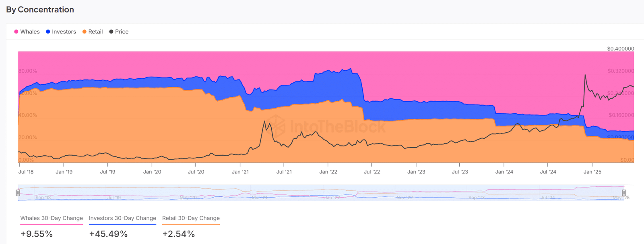Toggle the Whales legend series
This screenshot has height=244, width=644.
pyautogui.click(x=27, y=31)
